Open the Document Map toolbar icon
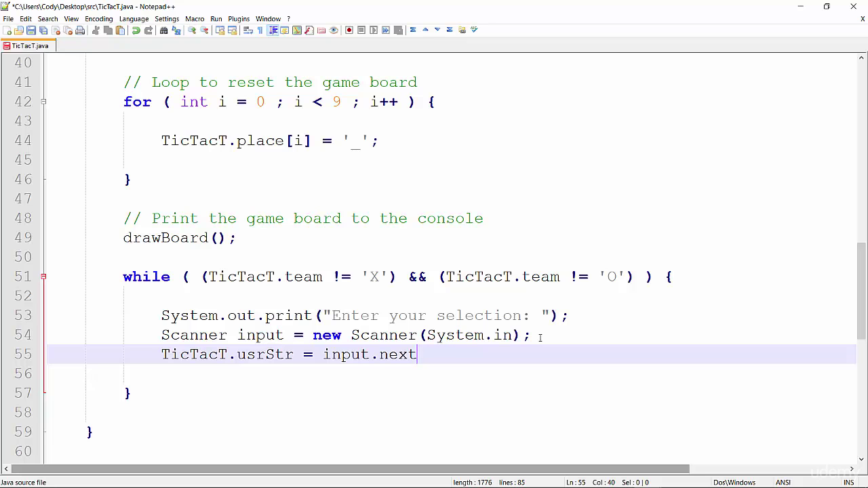 click(x=297, y=30)
